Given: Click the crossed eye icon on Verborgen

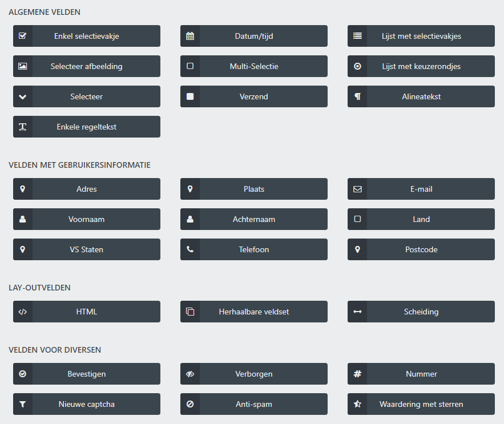Looking at the screenshot, I should click(190, 374).
